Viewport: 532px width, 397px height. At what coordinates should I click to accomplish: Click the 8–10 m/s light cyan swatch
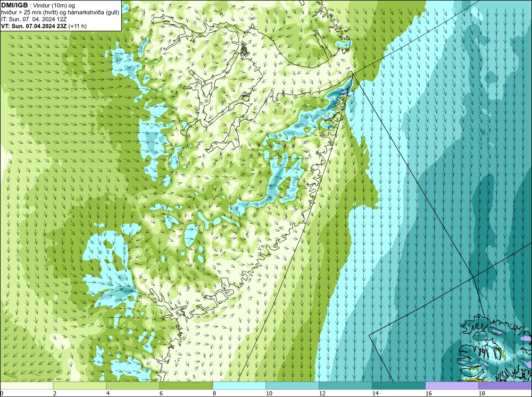click(239, 386)
